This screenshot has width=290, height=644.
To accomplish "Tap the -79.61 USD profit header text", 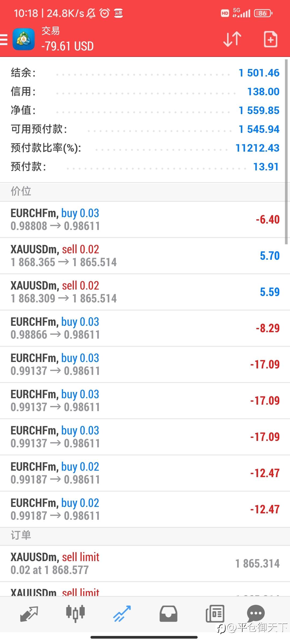I will click(x=67, y=46).
